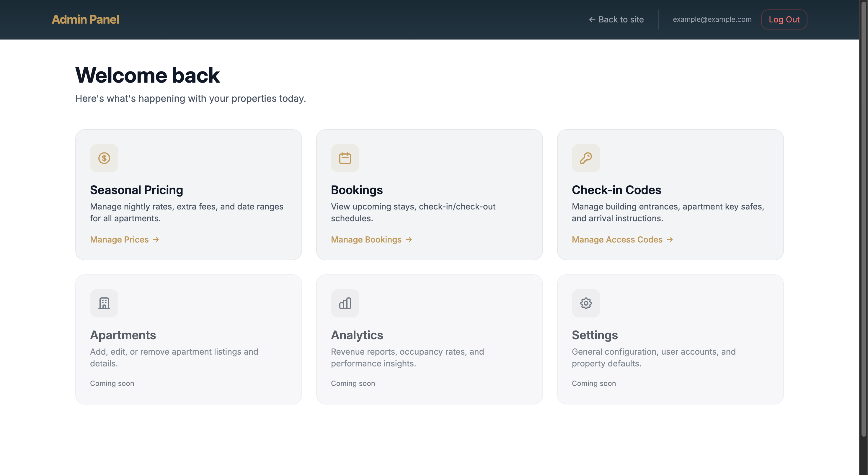
Task: Open the Manage Bookings link
Action: 371,239
